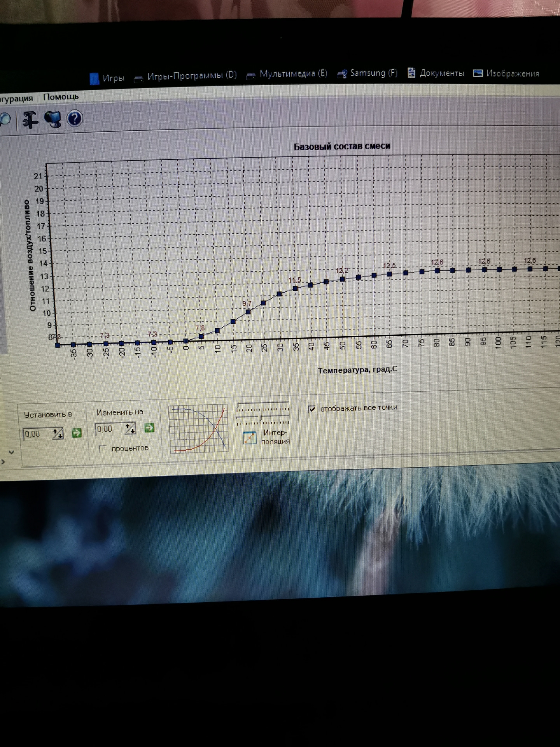Select the graph point at 30 degrees

coord(279,294)
